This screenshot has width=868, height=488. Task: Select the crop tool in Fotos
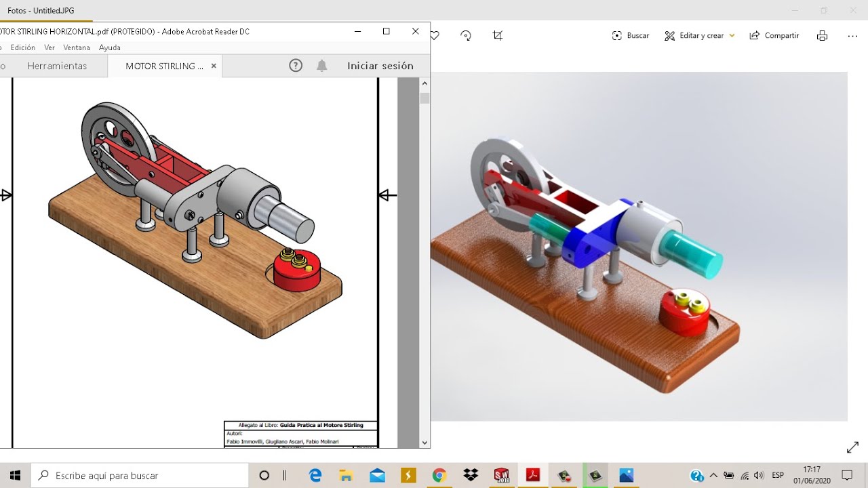[x=498, y=36]
